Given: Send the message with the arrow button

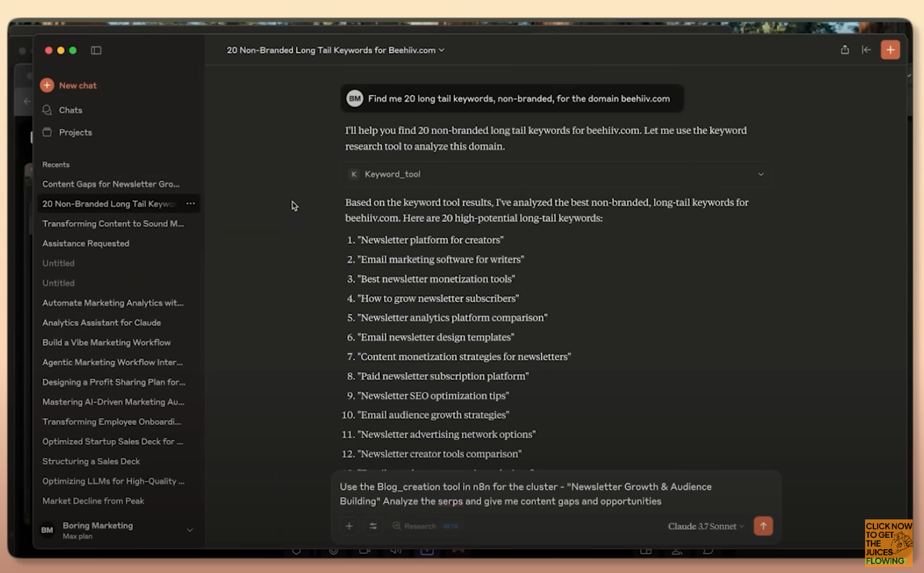Looking at the screenshot, I should (763, 526).
